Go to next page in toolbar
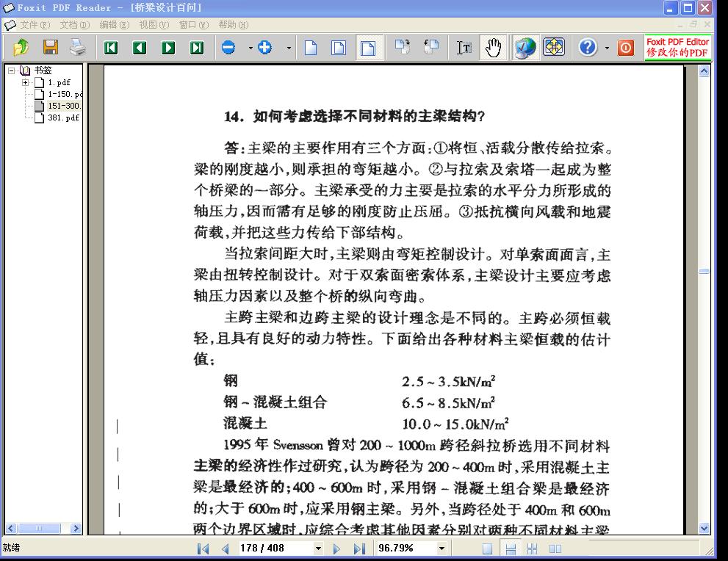 point(168,47)
